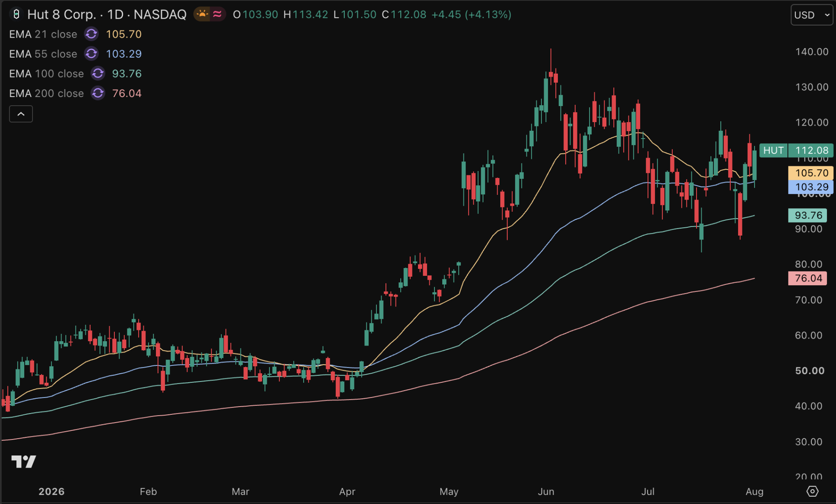Click the 120.00 price scale label
Viewport: 836px width, 504px height.
811,123
